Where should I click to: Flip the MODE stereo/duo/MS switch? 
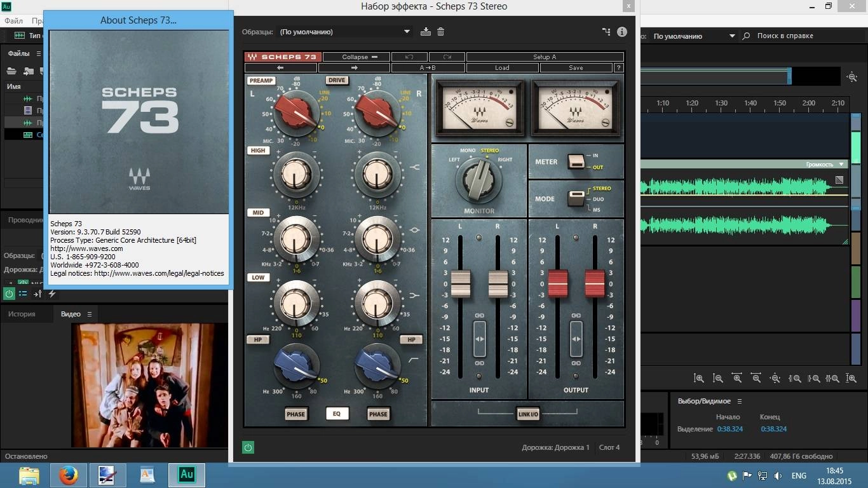pos(576,198)
